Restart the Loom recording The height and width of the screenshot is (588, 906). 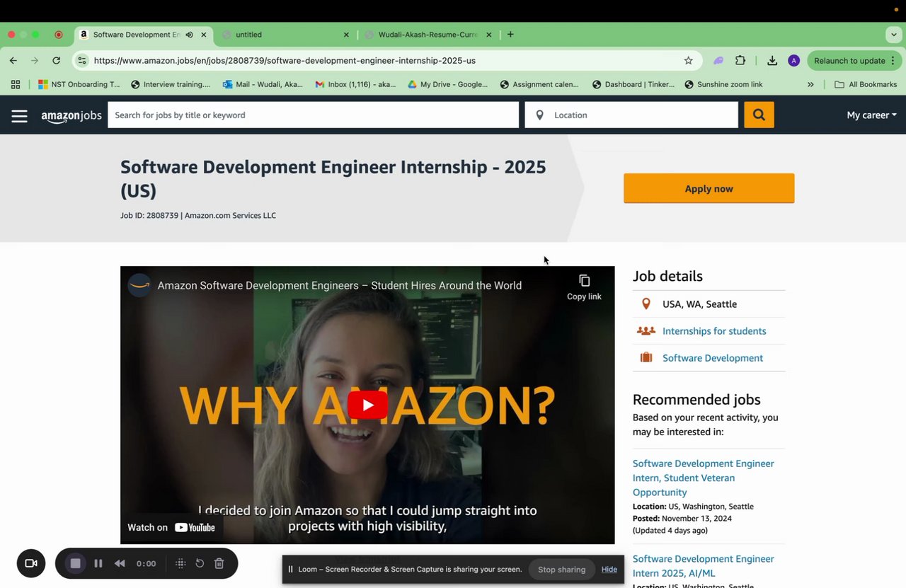pyautogui.click(x=200, y=563)
